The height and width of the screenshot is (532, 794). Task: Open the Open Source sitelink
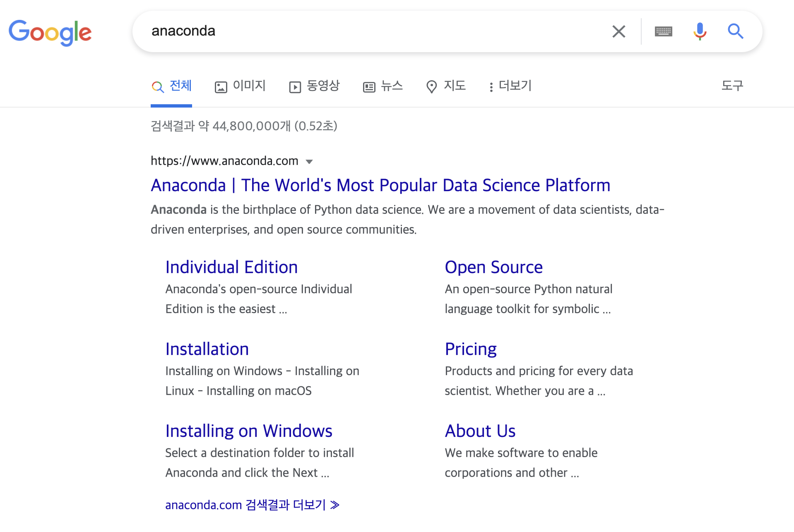(x=493, y=267)
